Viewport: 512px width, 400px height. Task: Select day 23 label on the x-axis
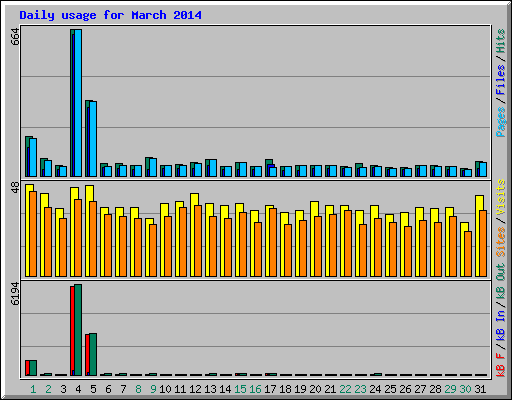pyautogui.click(x=360, y=389)
